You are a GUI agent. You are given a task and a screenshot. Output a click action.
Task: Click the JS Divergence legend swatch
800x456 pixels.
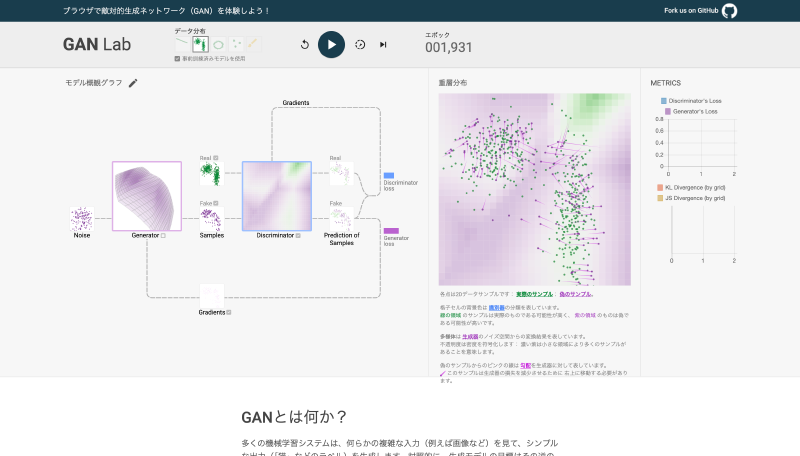[x=660, y=198]
